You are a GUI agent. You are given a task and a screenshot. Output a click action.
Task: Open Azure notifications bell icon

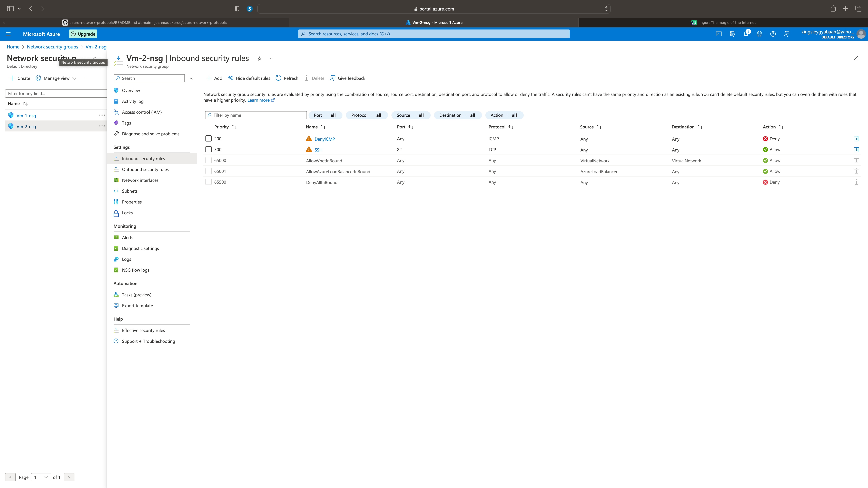point(746,34)
